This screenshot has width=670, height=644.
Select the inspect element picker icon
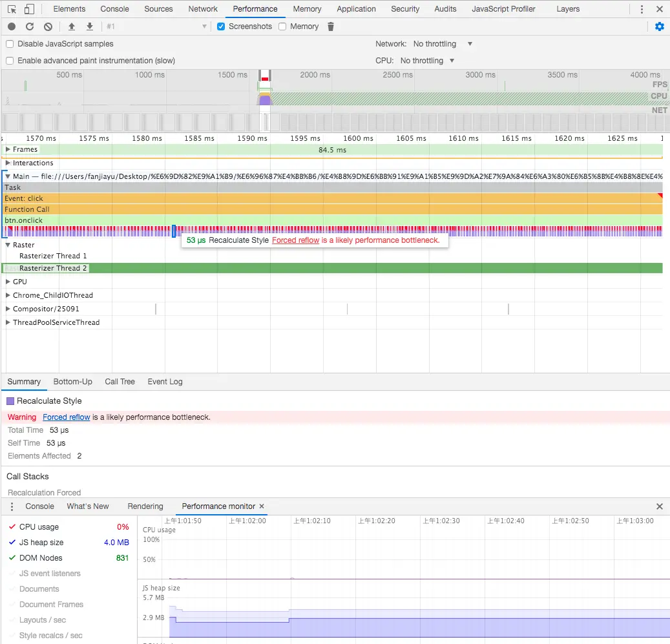(x=12, y=9)
